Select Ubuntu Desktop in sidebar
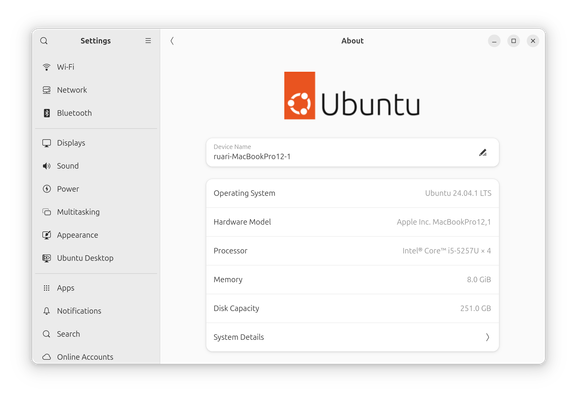Screen dimensions: 577x399 pyautogui.click(x=96, y=258)
